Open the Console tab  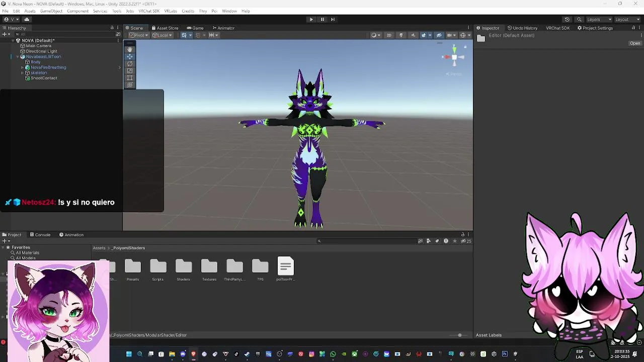pos(40,235)
